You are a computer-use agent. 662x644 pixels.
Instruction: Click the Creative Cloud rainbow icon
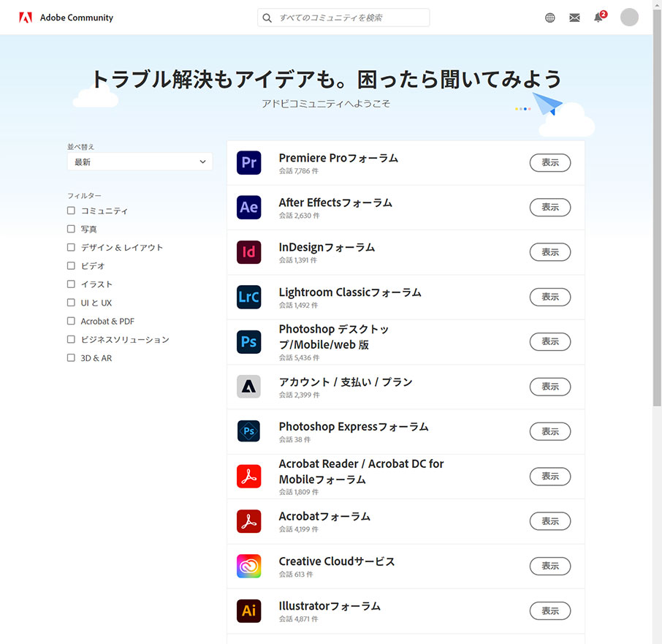click(248, 566)
